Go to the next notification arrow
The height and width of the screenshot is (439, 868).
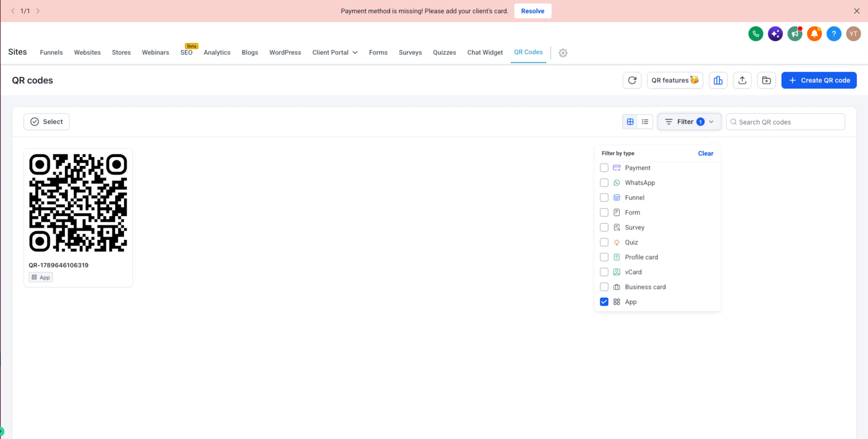pyautogui.click(x=38, y=11)
